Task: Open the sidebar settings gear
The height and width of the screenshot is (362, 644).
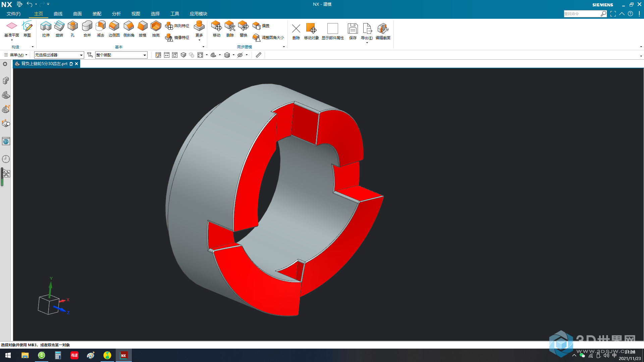Action: [5, 64]
